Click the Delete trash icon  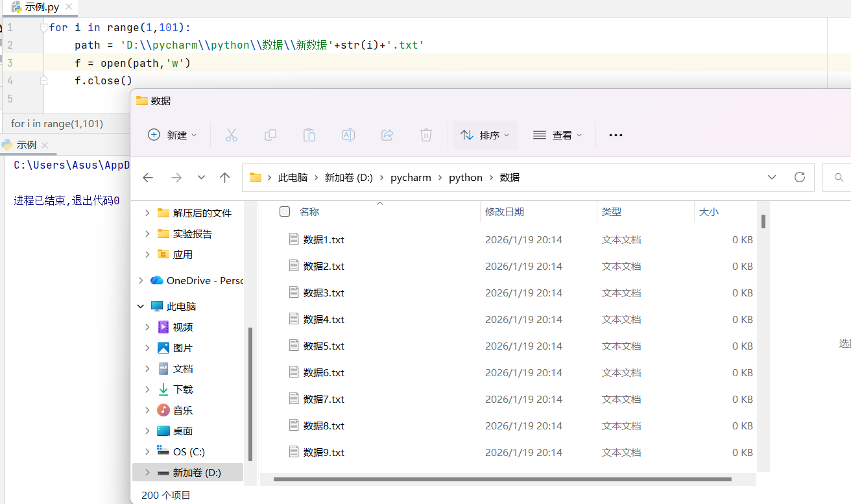coord(426,135)
